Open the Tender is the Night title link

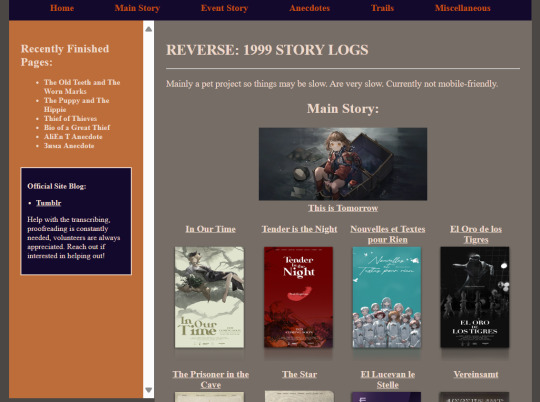click(299, 229)
